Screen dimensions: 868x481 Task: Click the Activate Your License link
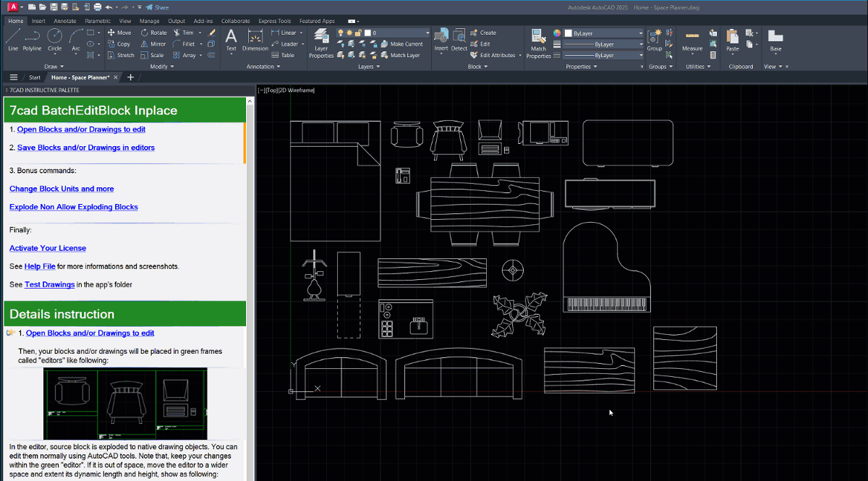(x=48, y=248)
